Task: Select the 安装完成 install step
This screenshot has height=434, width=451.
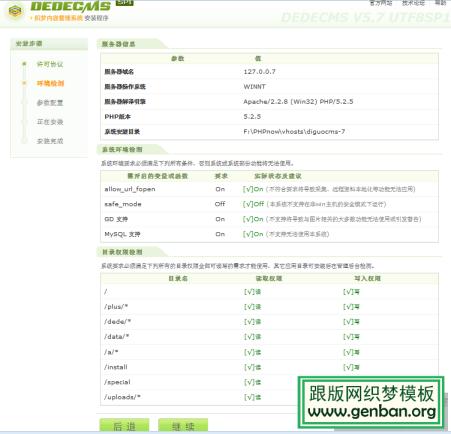Action: click(x=50, y=141)
